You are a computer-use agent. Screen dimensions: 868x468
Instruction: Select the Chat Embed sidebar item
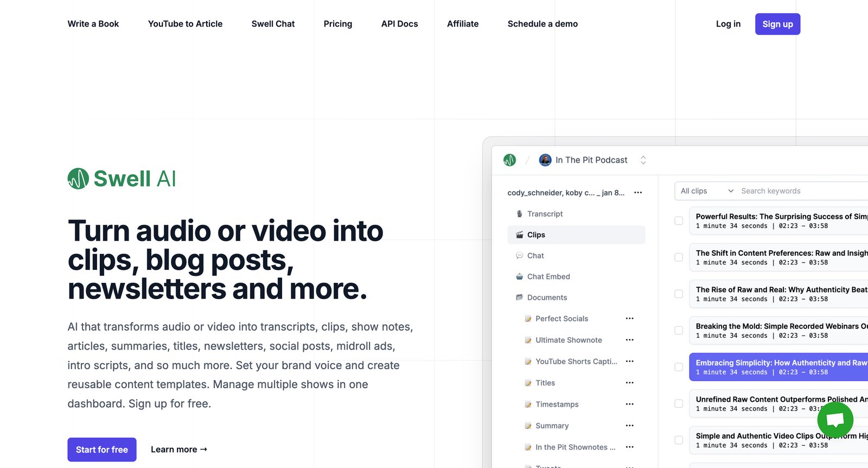click(x=576, y=276)
